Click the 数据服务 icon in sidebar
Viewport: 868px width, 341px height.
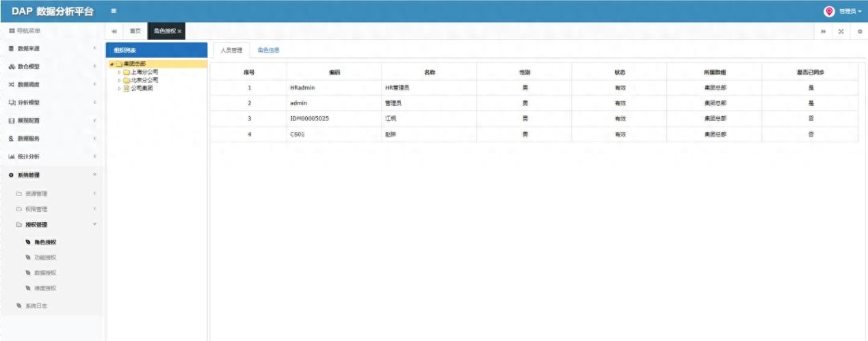pyautogui.click(x=11, y=139)
